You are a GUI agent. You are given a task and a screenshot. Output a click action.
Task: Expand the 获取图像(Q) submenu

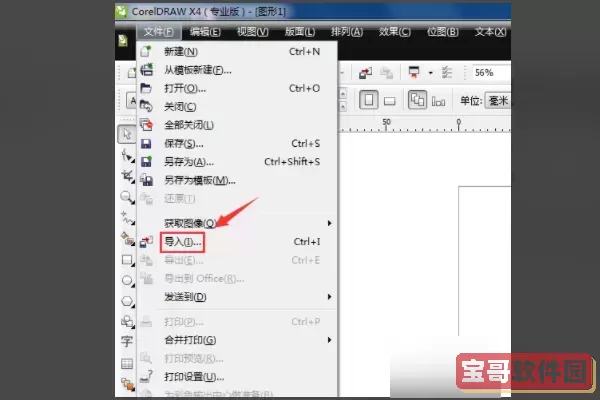coord(237,223)
